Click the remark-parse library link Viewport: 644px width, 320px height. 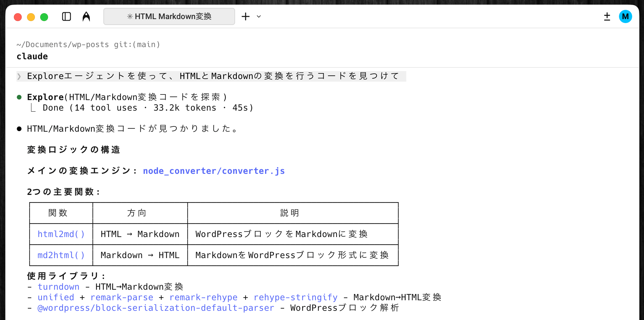click(x=121, y=297)
